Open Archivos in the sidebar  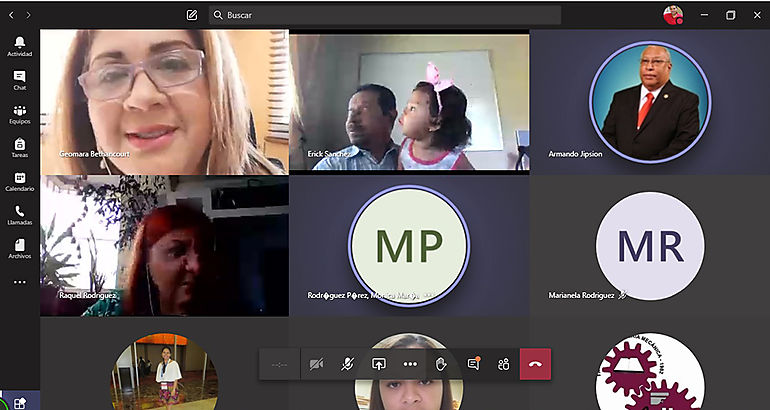click(x=20, y=249)
